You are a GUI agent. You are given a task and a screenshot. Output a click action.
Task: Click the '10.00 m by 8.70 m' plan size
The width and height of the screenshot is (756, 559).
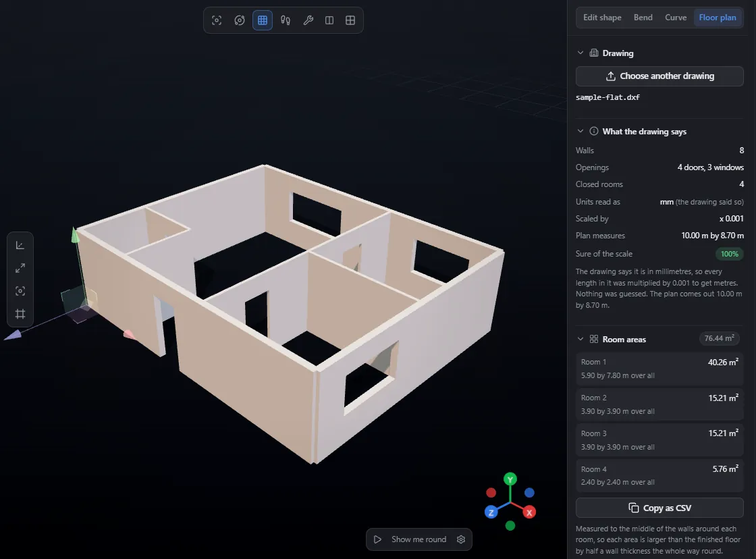click(x=712, y=236)
